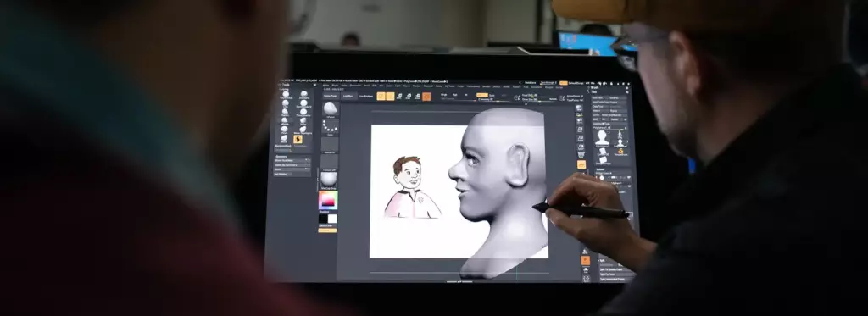Click the orange sphere gizmo icon after Rotate

point(426,97)
